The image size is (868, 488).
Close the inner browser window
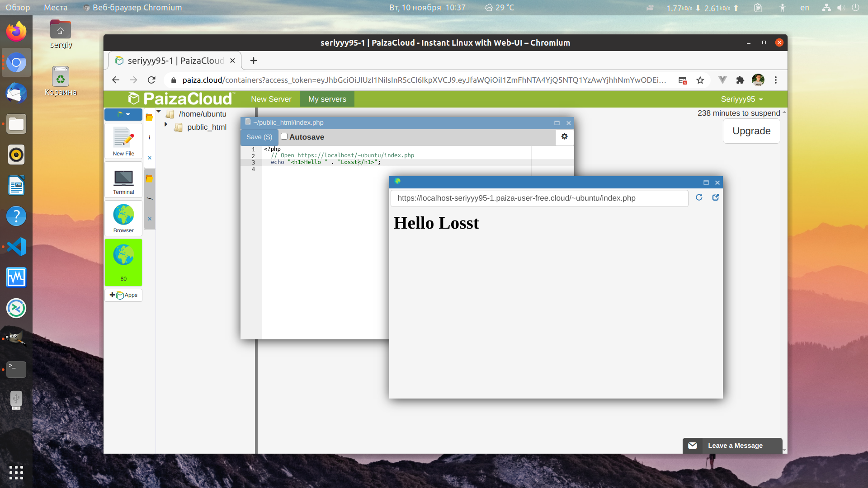pyautogui.click(x=717, y=183)
